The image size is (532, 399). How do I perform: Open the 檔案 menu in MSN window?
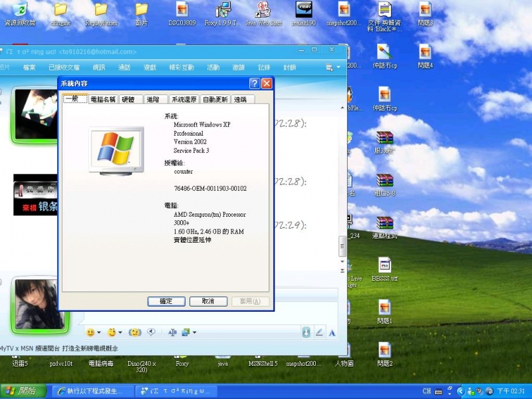pos(29,67)
